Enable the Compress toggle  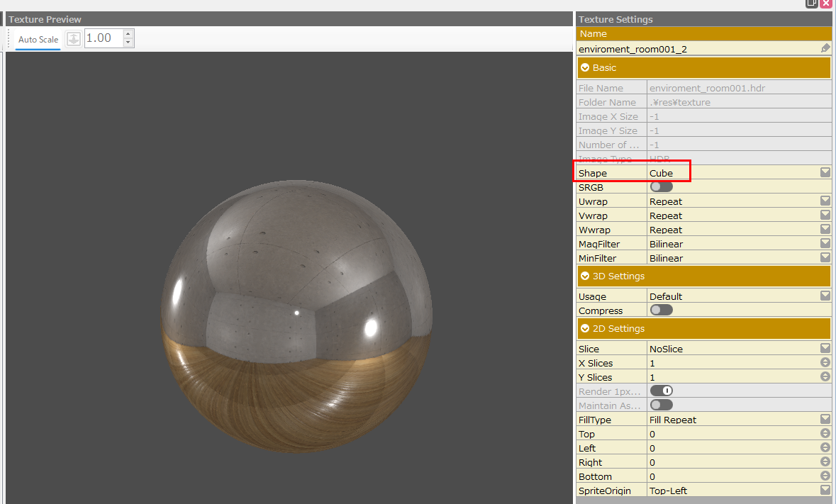tap(661, 310)
